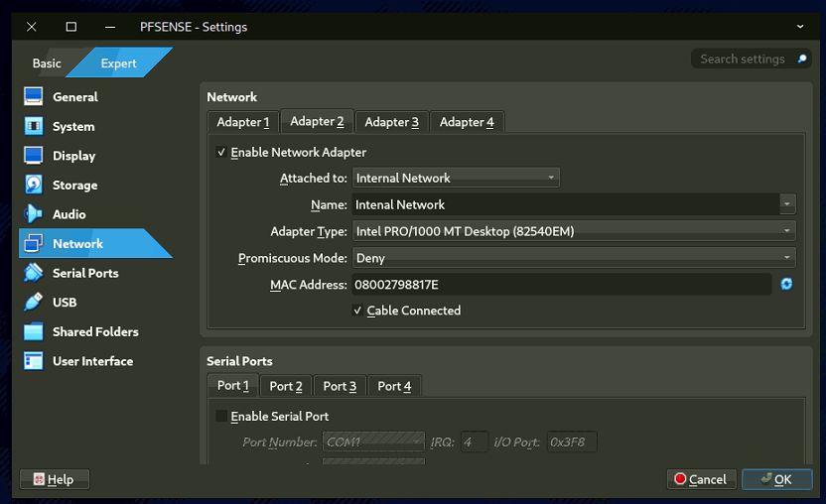Regenerate the MAC address with refresh icon
The width and height of the screenshot is (826, 504).
click(786, 285)
